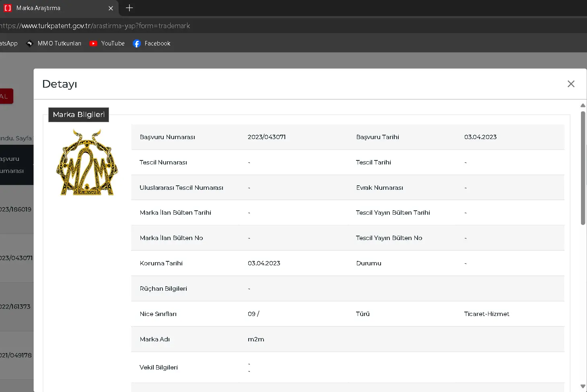587x392 pixels.
Task: Click the Marka Araştırma tab favicon
Action: point(8,8)
